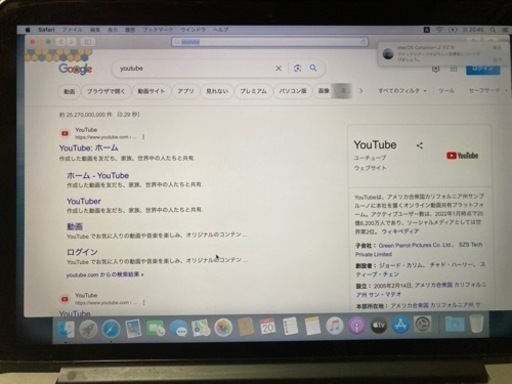Select the 動画 filter chip

[x=69, y=91]
